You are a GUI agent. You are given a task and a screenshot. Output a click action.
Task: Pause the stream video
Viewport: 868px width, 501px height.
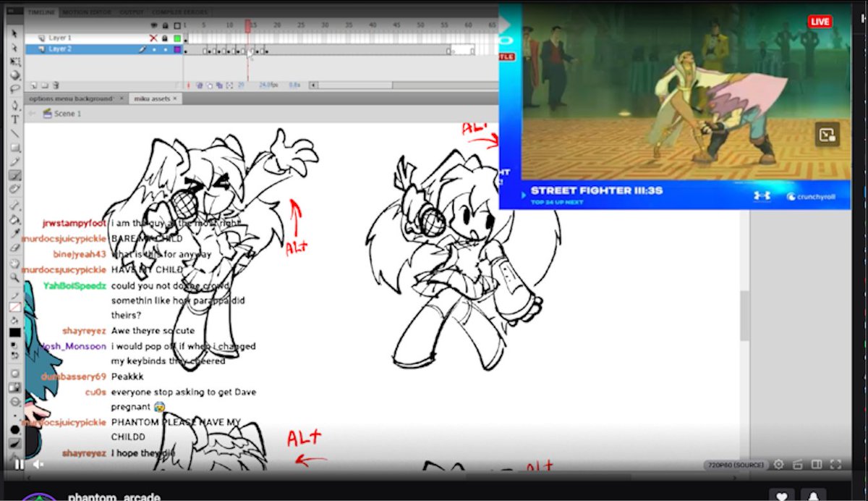click(x=20, y=464)
